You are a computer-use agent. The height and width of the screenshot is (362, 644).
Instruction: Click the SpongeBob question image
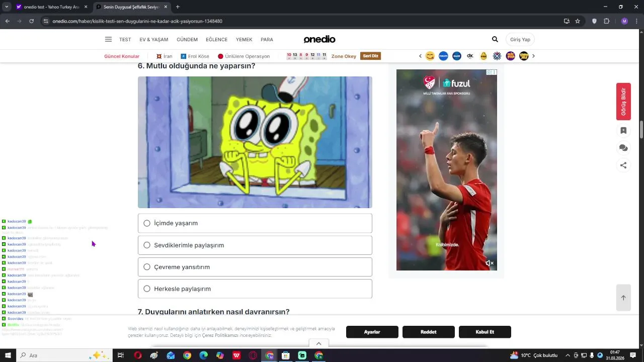pos(255,142)
